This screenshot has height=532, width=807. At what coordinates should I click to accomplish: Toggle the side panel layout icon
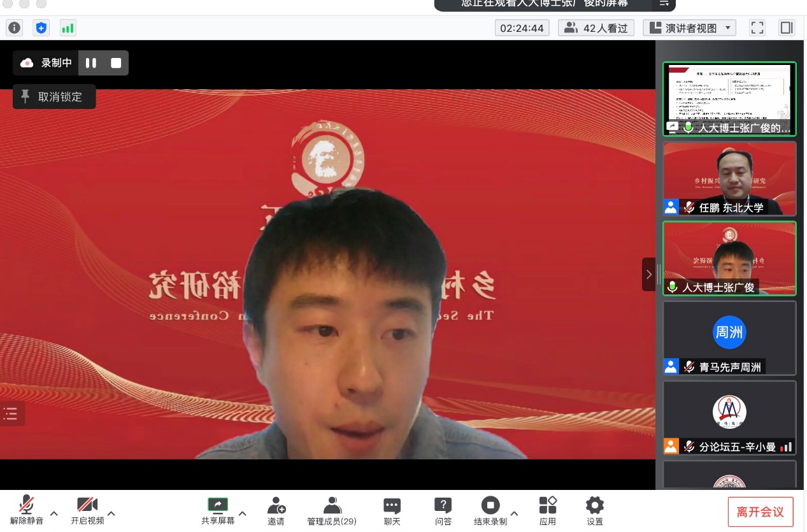click(x=787, y=28)
